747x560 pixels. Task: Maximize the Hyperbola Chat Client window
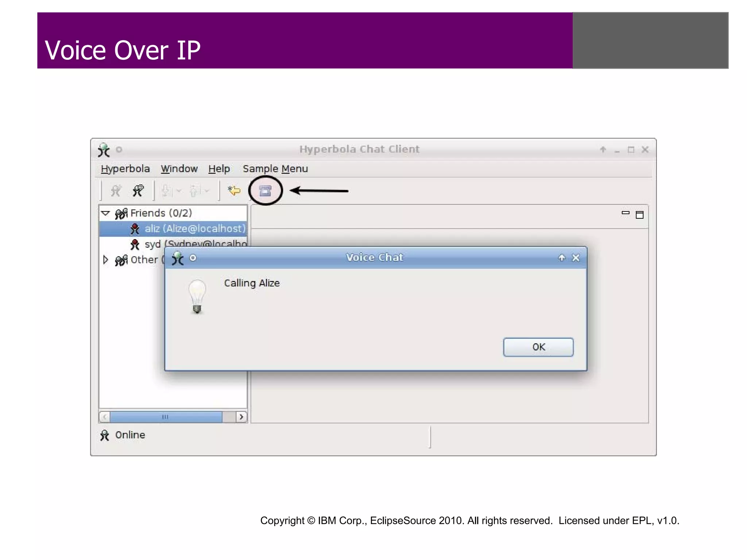[x=631, y=149]
